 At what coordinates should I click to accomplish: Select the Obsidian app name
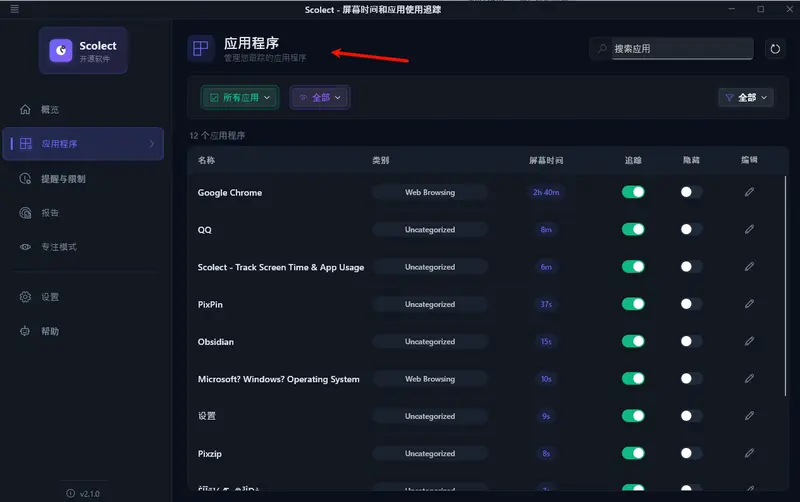pyautogui.click(x=215, y=341)
